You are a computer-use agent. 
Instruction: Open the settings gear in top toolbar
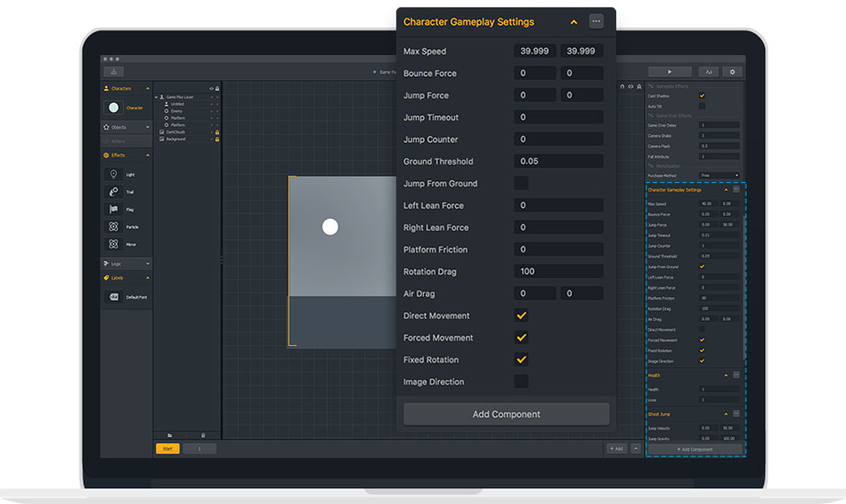pos(732,72)
